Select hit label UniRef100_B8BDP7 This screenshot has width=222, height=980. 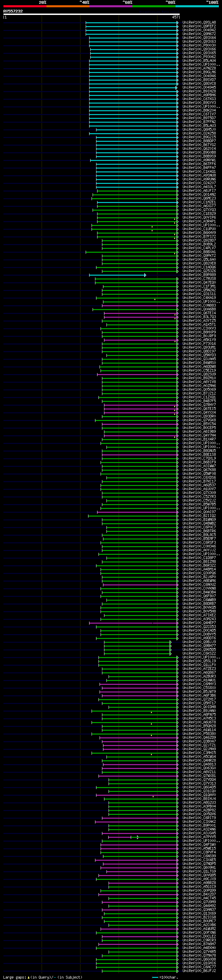coord(199,141)
